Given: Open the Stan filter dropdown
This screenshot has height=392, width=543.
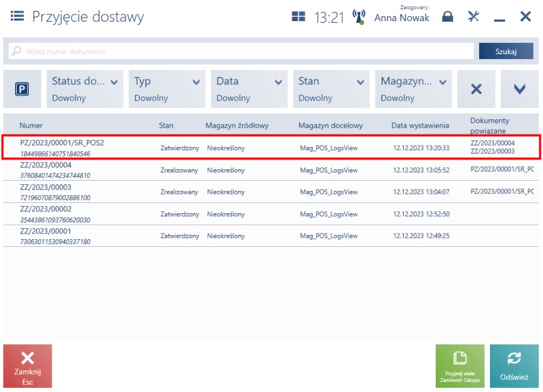Looking at the screenshot, I should tap(331, 89).
